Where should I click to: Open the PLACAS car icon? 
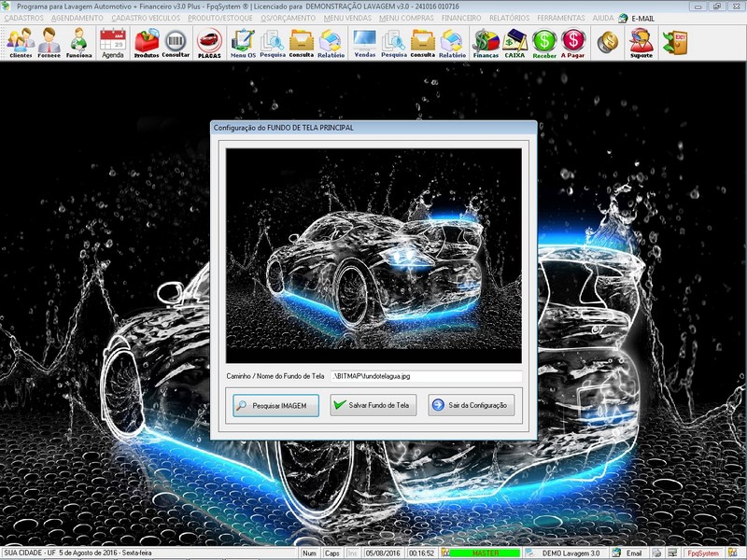coord(209,43)
